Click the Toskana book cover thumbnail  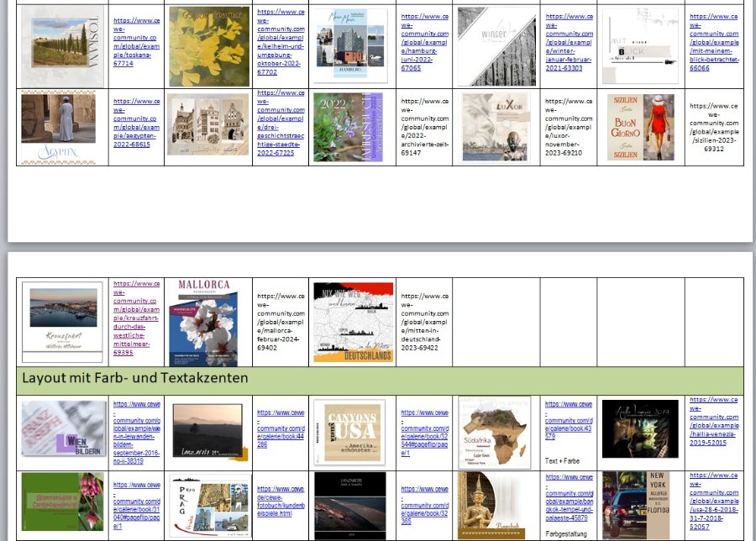[x=62, y=46]
